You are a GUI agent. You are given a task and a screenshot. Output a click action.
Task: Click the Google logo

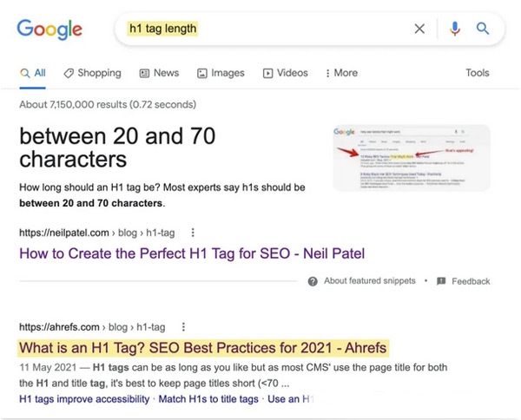pyautogui.click(x=49, y=29)
